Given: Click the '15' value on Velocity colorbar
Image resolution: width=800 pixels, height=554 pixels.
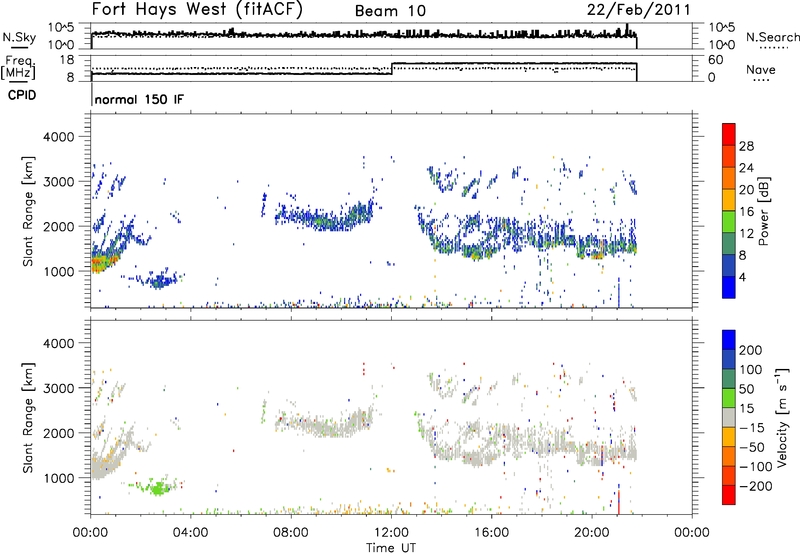Looking at the screenshot, I should (746, 409).
